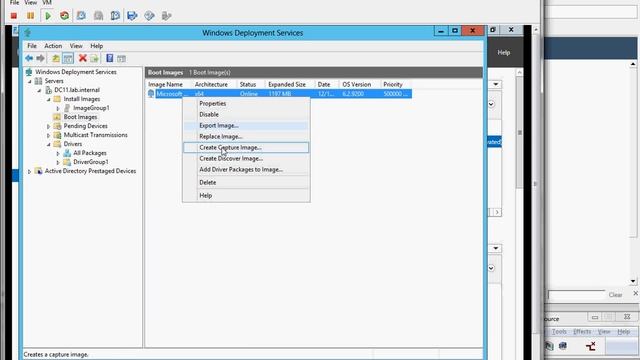Viewport: 640px width, 360px height.
Task: Open the Tools menu in bottom-right window
Action: tap(559, 331)
